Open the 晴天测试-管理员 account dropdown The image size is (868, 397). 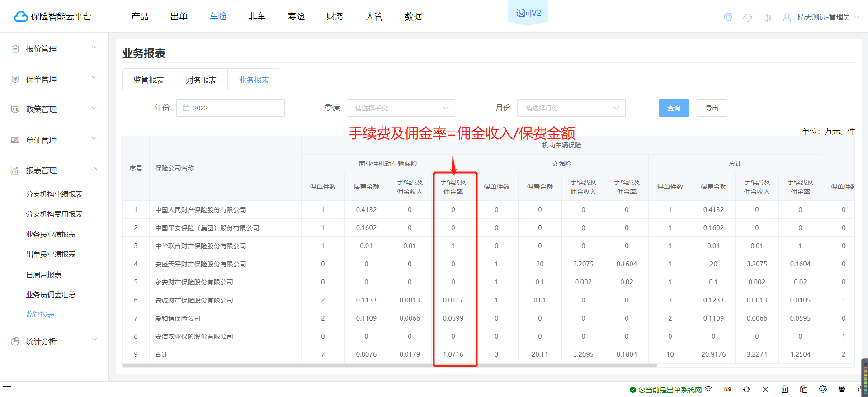click(828, 17)
